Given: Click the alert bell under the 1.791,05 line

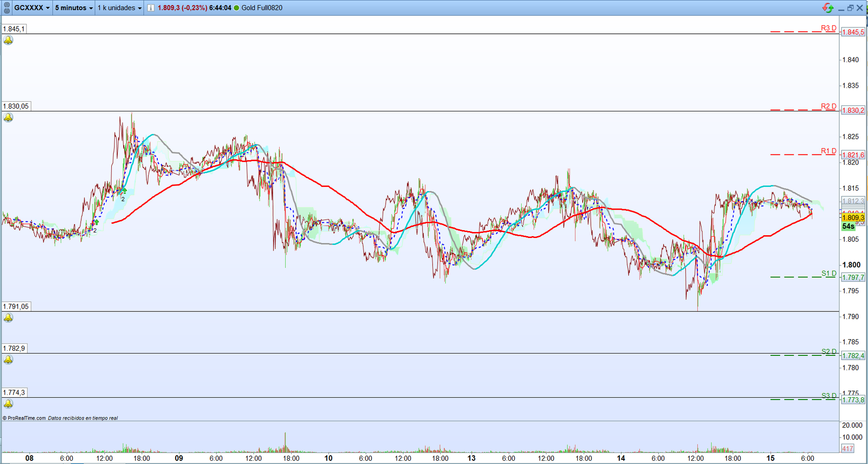Looking at the screenshot, I should (x=8, y=318).
